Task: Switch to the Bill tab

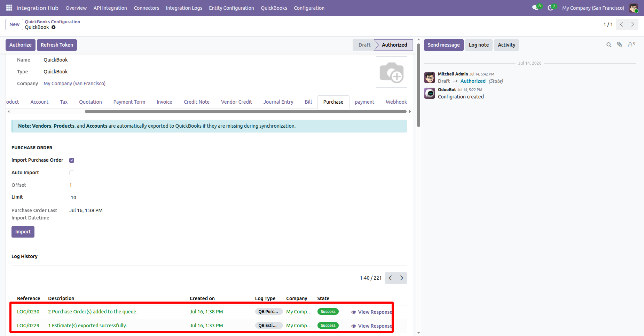Action: pos(308,102)
